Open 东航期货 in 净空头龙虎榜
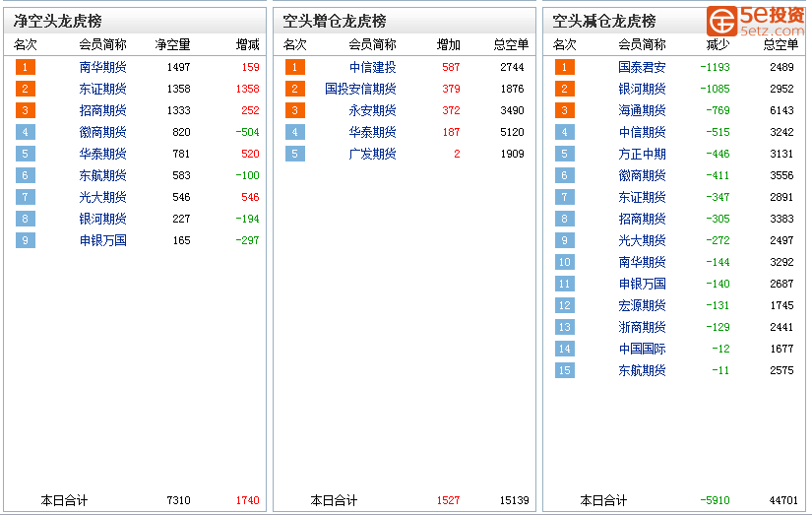 [x=102, y=175]
